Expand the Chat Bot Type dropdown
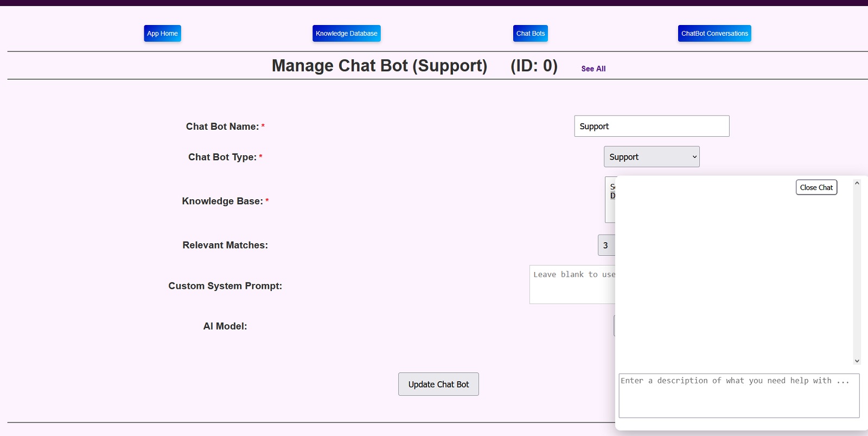Viewport: 868px width, 436px height. pos(651,157)
